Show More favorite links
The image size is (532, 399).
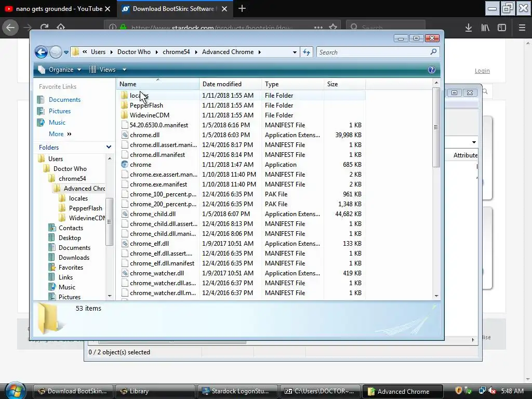point(60,134)
